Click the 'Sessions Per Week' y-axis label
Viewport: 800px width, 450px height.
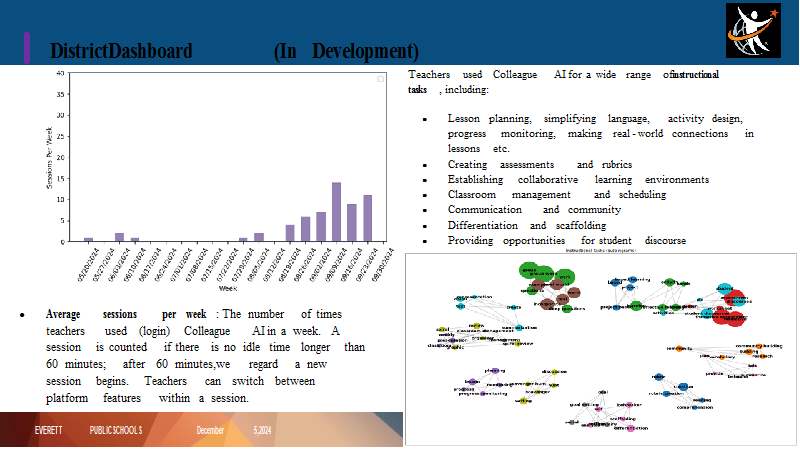tap(49, 158)
